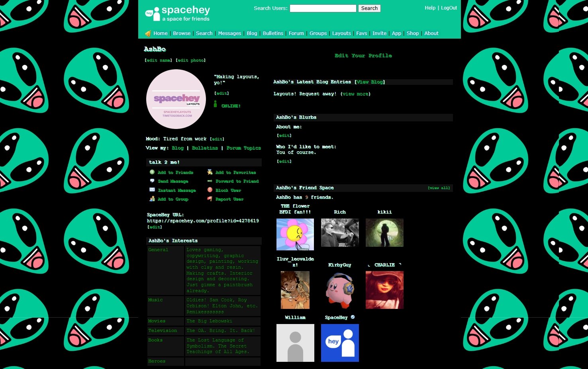Click the Add to Favorites star icon
The image size is (588, 369).
[210, 172]
